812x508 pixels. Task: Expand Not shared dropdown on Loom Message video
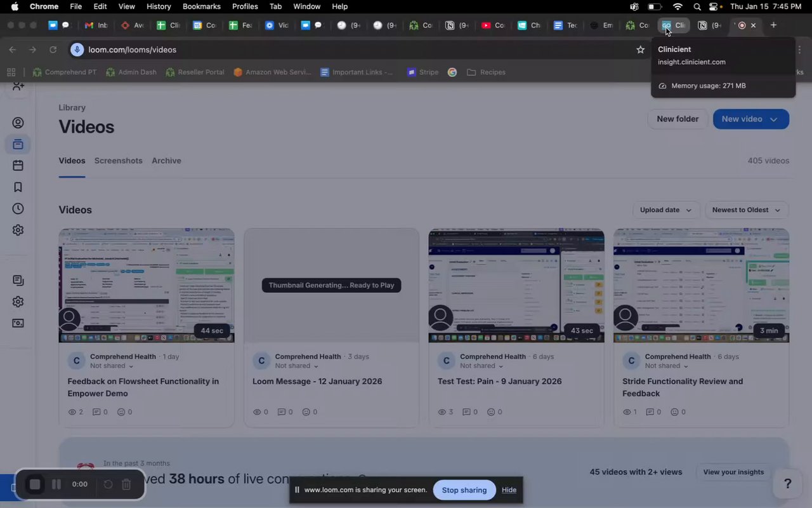point(297,366)
